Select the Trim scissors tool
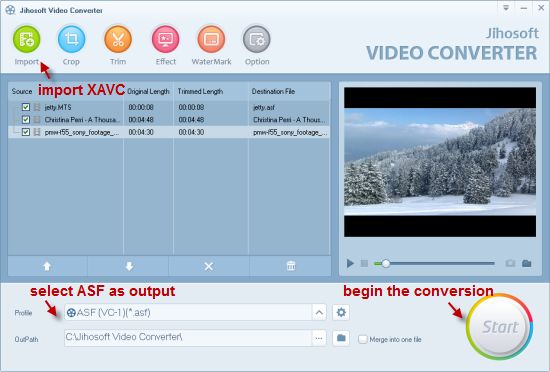550x372 pixels. pyautogui.click(x=118, y=39)
